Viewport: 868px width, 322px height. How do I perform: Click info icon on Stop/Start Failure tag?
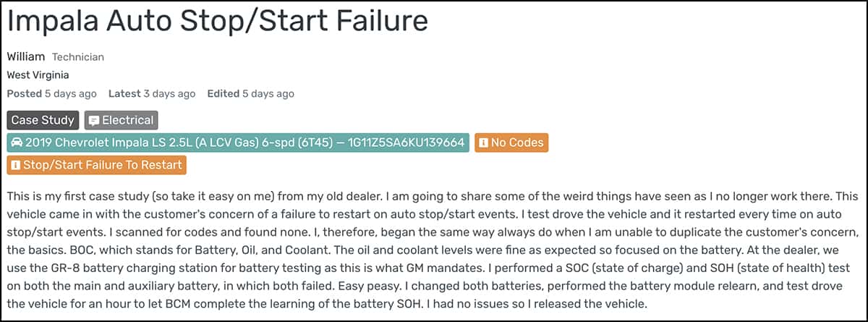point(15,165)
